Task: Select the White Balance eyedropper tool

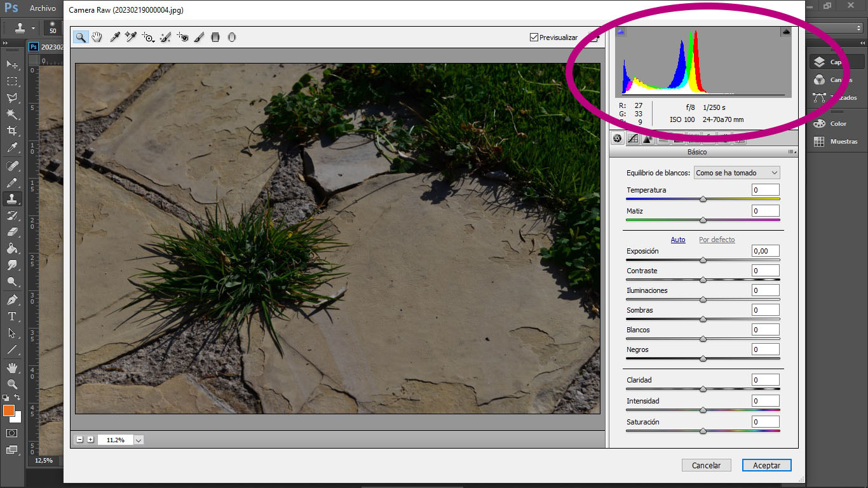Action: click(115, 37)
